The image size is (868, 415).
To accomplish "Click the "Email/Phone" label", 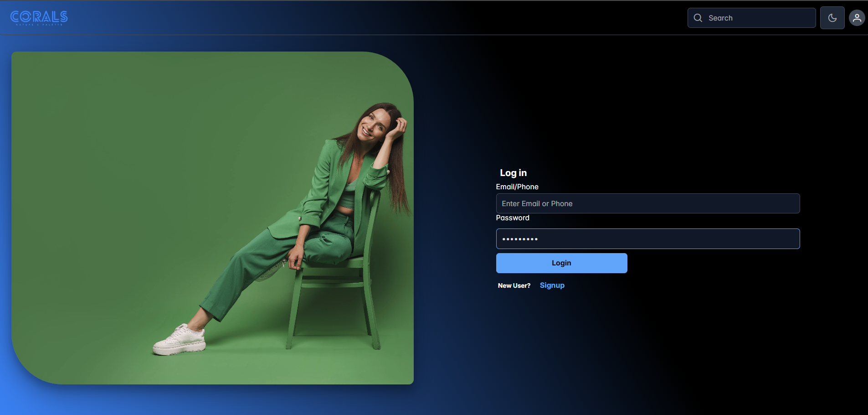I will pyautogui.click(x=517, y=187).
